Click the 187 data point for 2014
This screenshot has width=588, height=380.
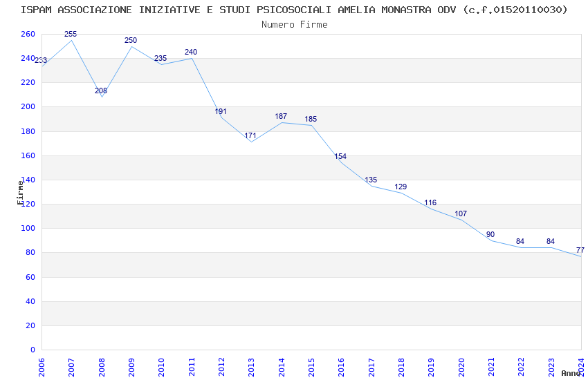coord(280,117)
